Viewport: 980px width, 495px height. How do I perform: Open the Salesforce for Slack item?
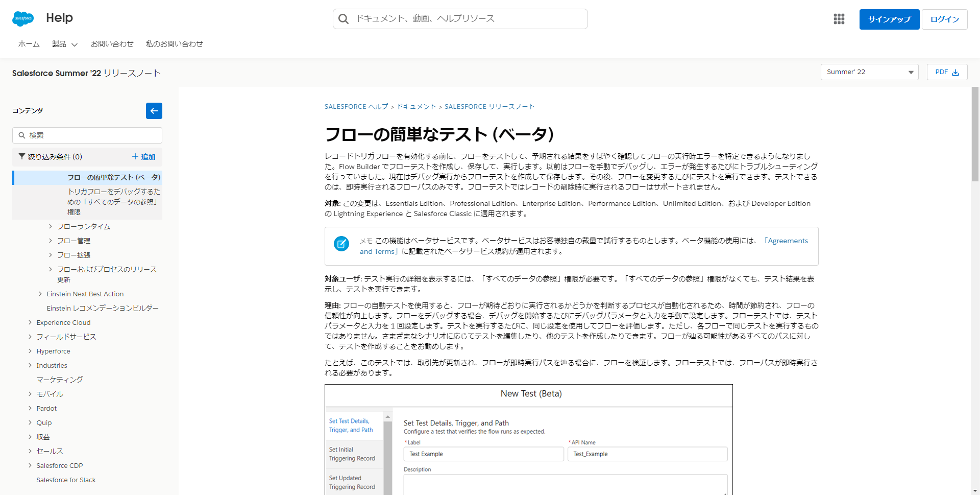tap(66, 480)
